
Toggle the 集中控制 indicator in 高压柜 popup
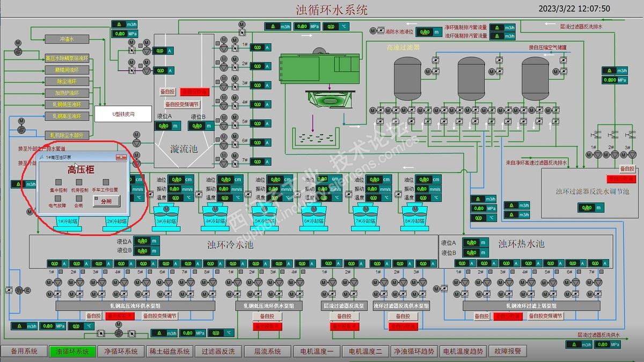click(59, 182)
